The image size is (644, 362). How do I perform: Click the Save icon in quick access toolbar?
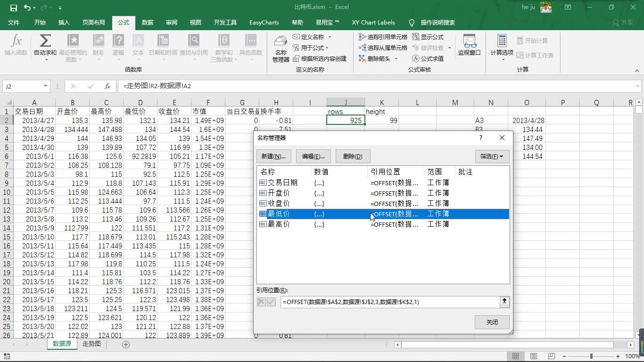click(13, 8)
